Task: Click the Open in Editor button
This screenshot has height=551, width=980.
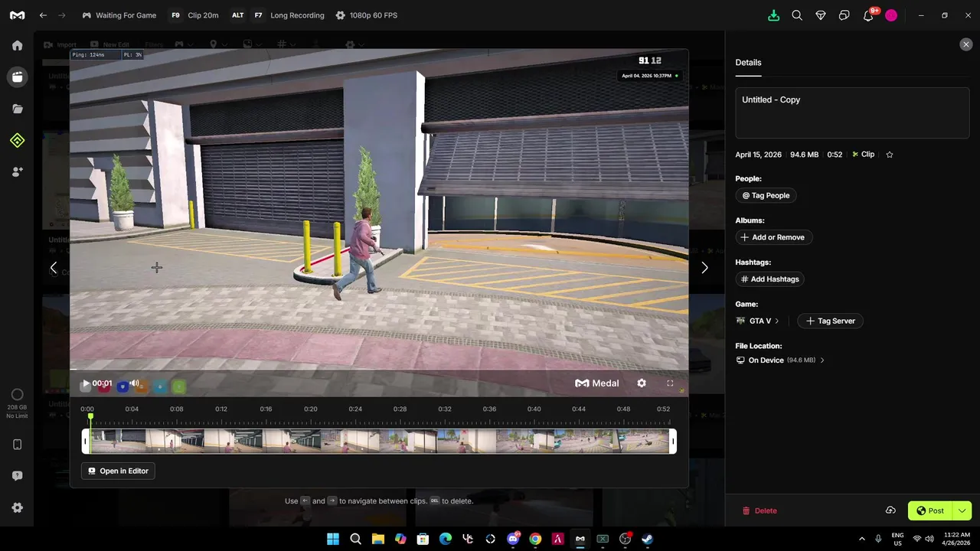Action: coord(118,471)
